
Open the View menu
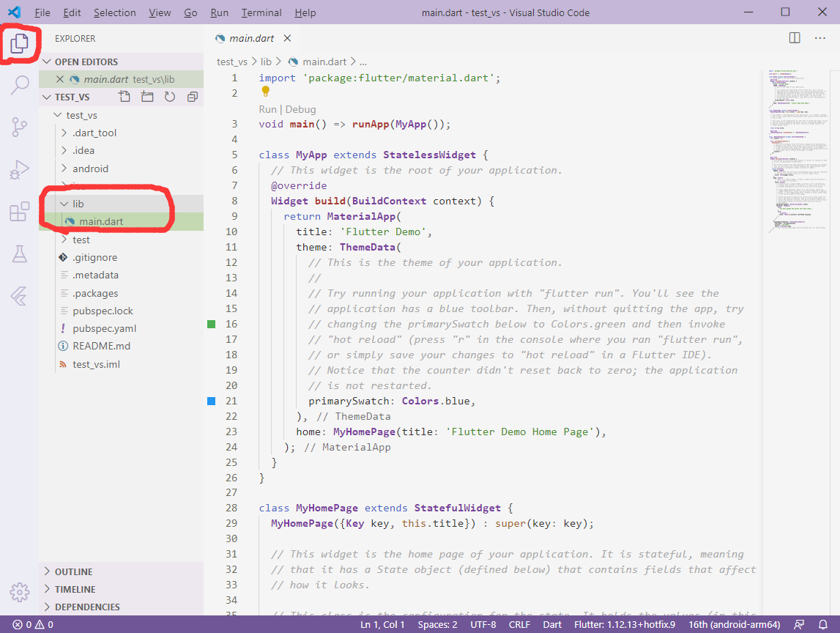160,12
